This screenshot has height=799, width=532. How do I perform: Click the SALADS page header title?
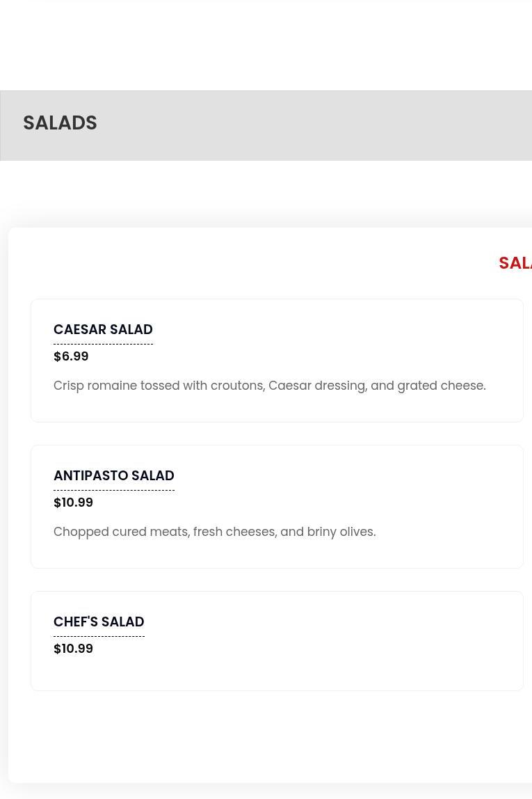60,122
